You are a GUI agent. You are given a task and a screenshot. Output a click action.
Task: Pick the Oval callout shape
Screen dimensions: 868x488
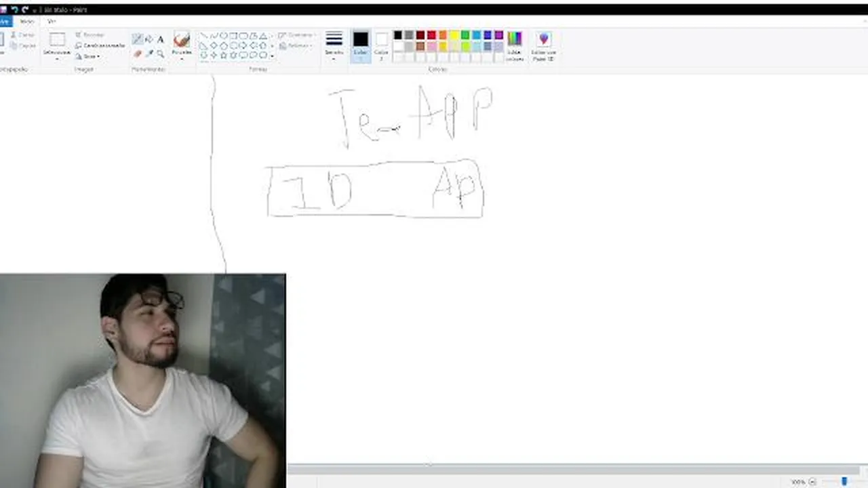coord(253,55)
